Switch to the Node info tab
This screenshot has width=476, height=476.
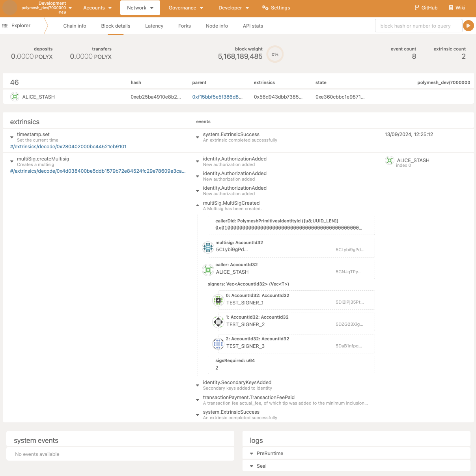[217, 26]
